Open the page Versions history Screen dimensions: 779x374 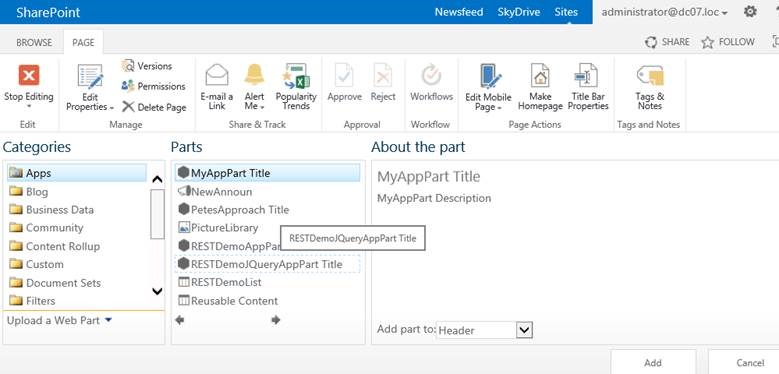tap(147, 66)
